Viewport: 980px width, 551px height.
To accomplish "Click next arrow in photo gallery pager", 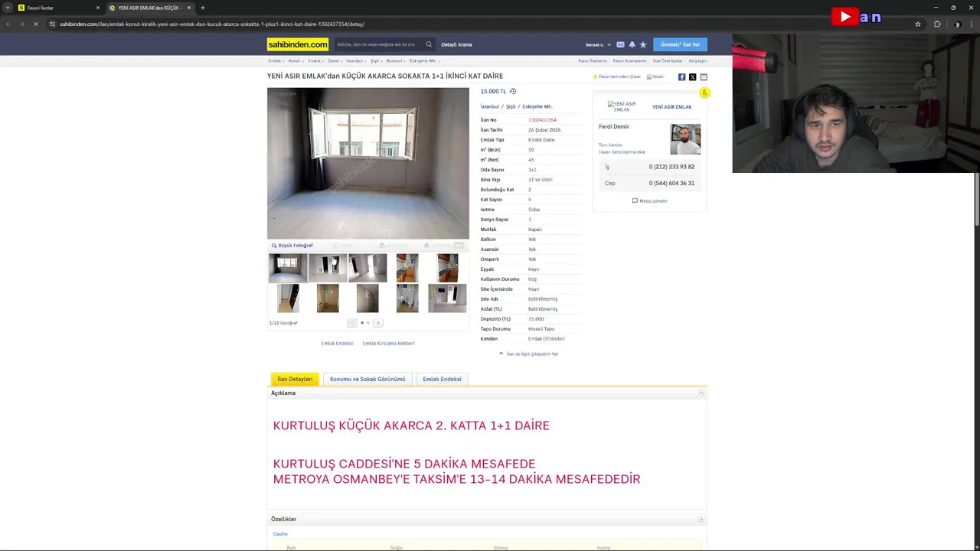I will (x=377, y=323).
